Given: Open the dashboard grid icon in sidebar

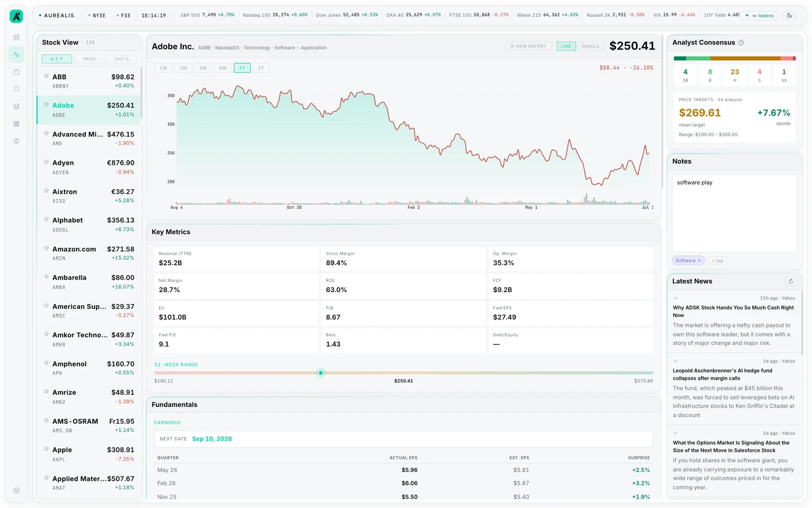Looking at the screenshot, I should click(16, 37).
